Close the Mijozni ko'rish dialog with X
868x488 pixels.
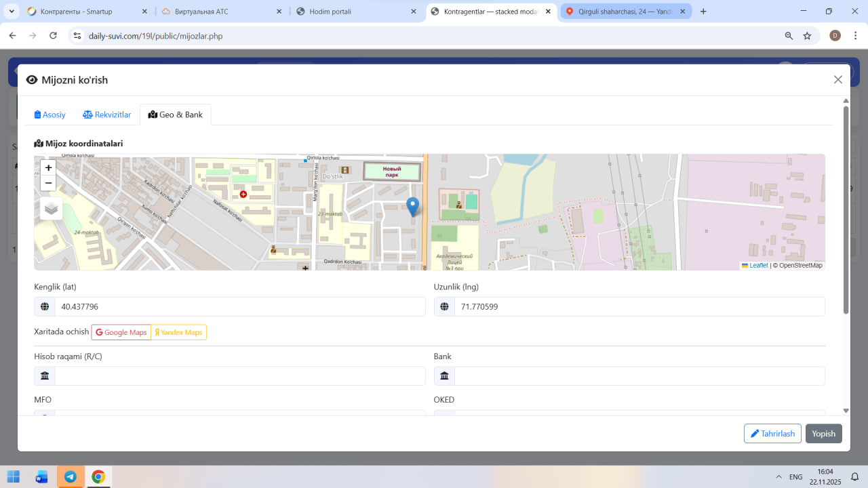(838, 80)
